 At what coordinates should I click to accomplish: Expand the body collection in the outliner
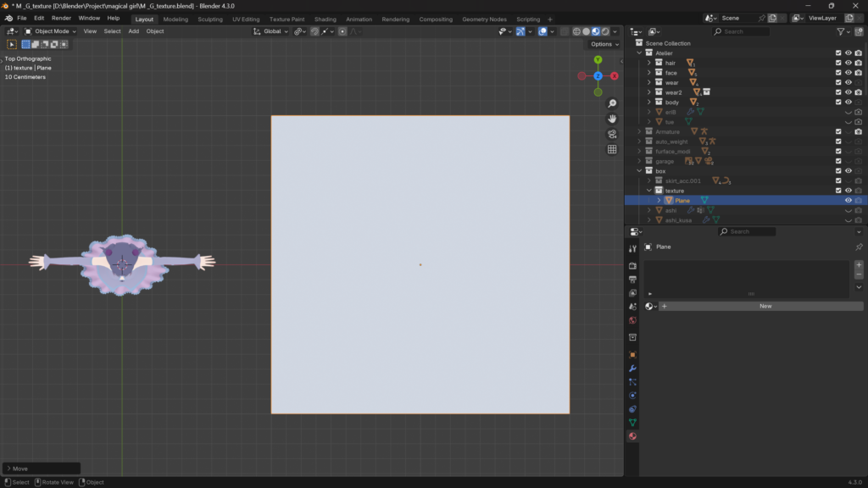649,103
